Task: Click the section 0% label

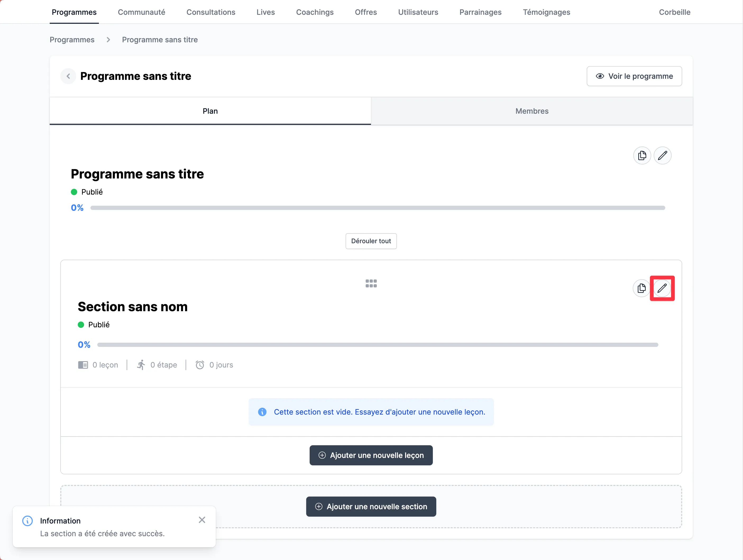Action: tap(84, 345)
